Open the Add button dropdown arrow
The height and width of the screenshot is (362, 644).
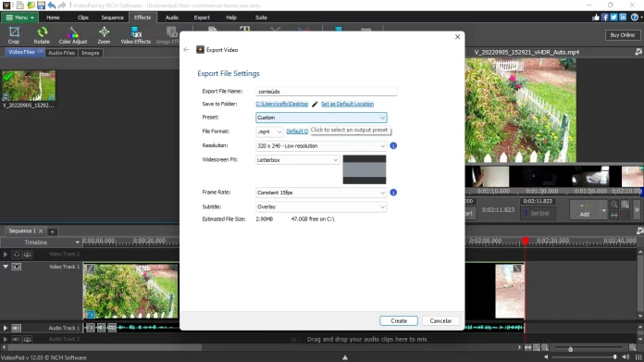click(x=603, y=210)
